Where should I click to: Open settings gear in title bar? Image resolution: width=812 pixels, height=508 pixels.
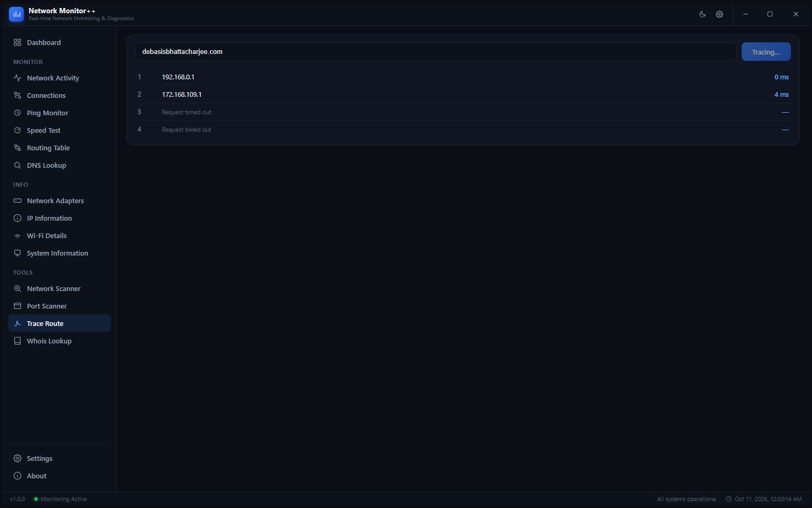click(719, 14)
